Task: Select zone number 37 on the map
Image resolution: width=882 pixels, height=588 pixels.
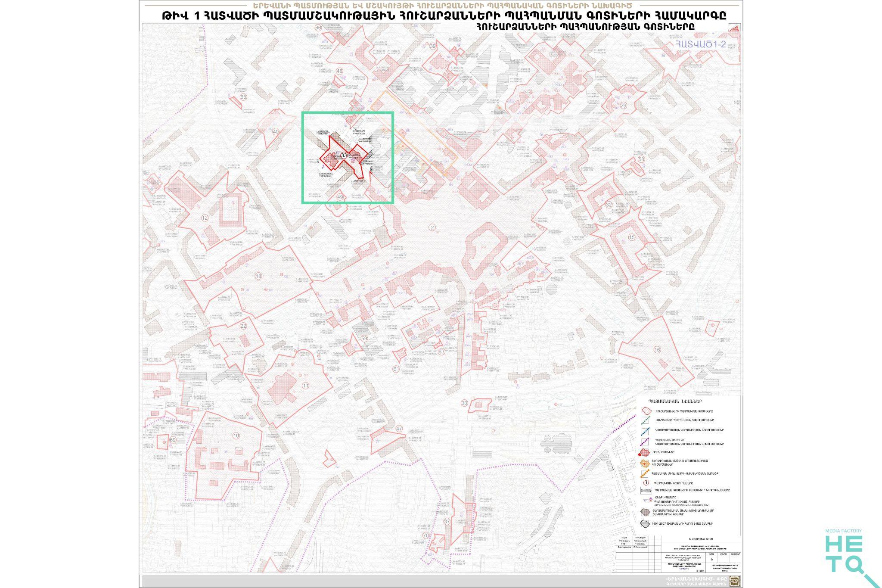Action: pos(447,521)
